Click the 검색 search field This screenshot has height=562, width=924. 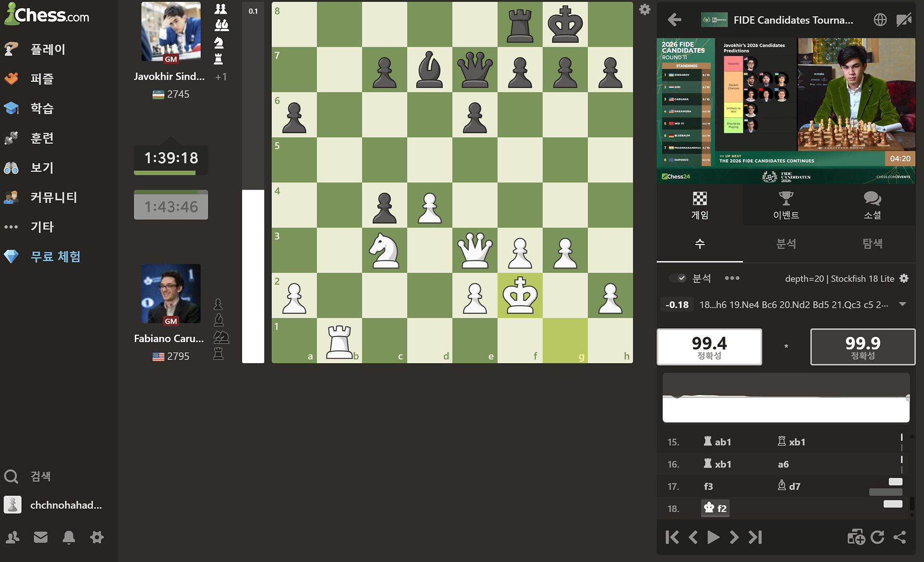click(x=41, y=476)
